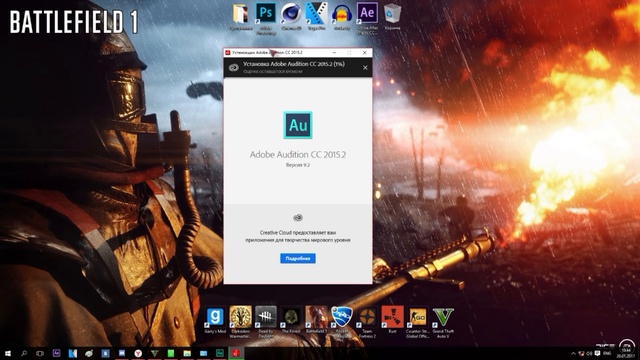Open the taskbar clock and date
This screenshot has width=640, height=360.
(625, 353)
